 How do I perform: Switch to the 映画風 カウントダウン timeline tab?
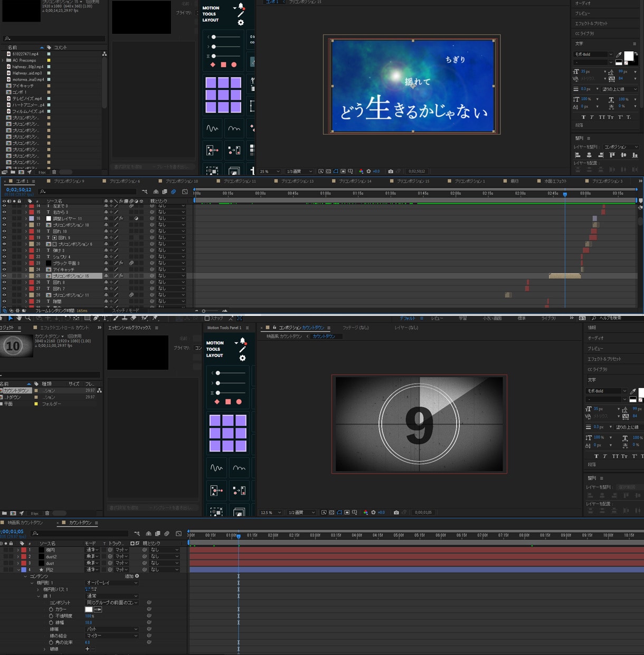tap(25, 523)
